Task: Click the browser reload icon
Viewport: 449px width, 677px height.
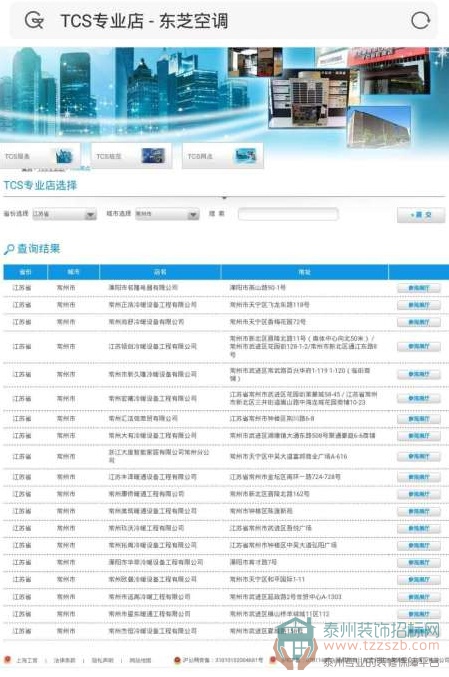Action: coord(420,20)
